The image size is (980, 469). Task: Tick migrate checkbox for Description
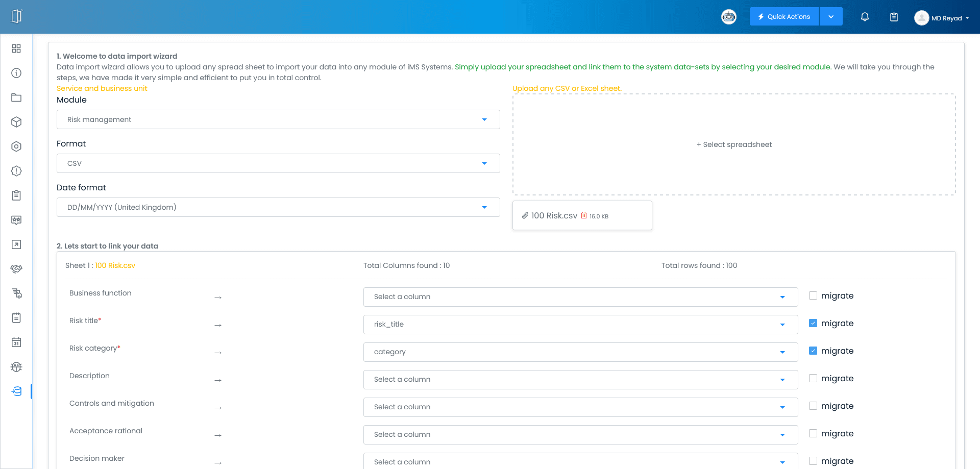813,378
